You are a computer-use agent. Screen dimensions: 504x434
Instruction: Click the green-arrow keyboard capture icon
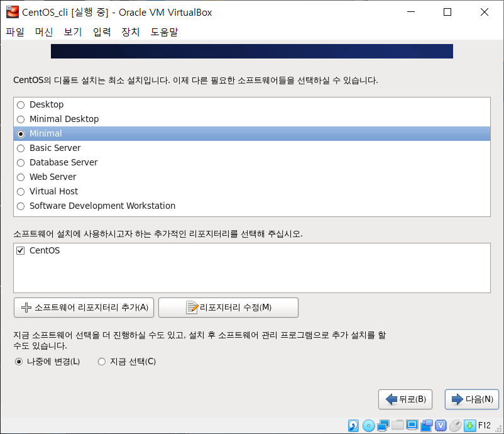coord(470,426)
